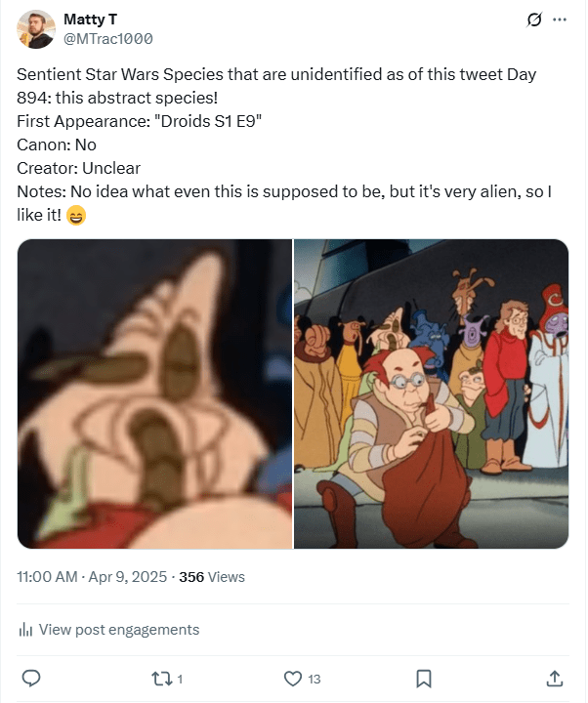Open Matty T's profile picture
This screenshot has width=588, height=703.
click(x=36, y=29)
